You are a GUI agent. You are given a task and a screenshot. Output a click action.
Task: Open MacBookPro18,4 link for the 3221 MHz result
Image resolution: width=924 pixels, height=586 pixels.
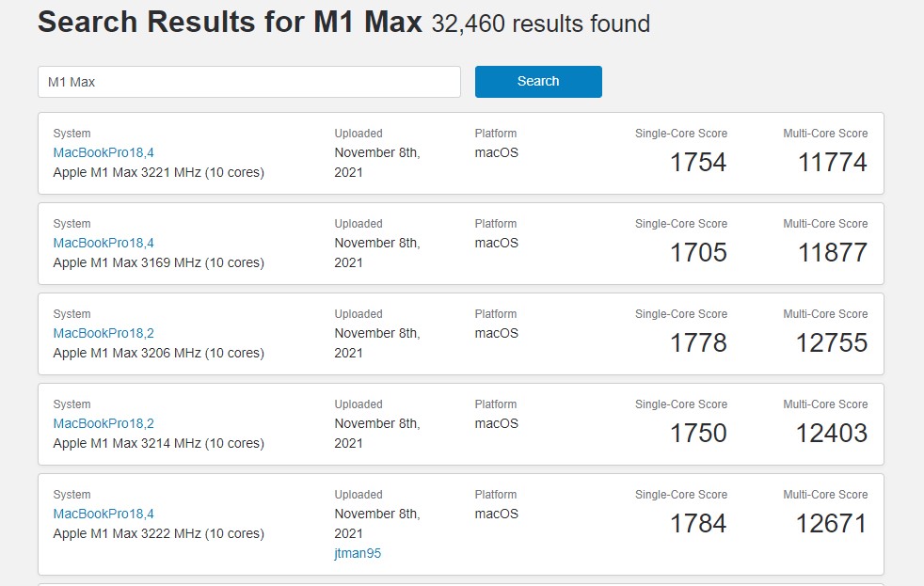tap(104, 152)
